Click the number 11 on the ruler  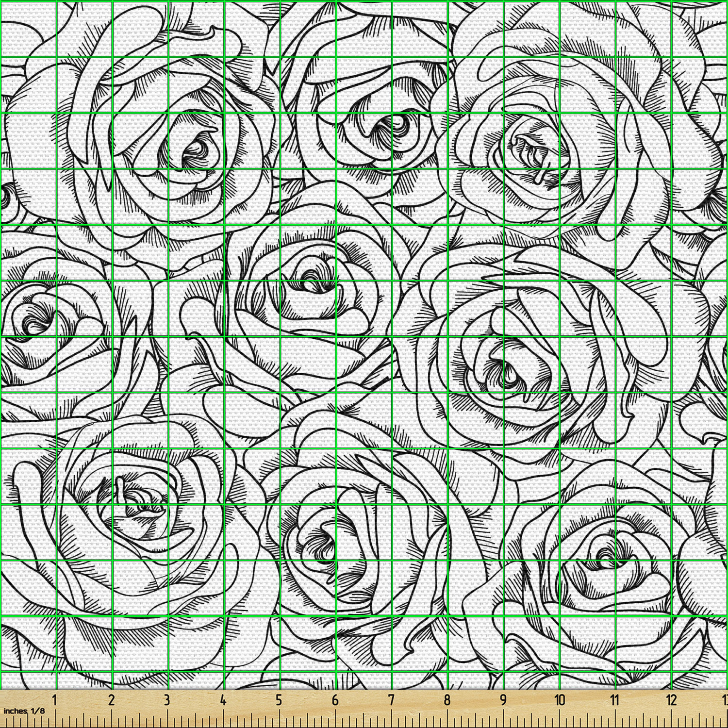coord(615,700)
